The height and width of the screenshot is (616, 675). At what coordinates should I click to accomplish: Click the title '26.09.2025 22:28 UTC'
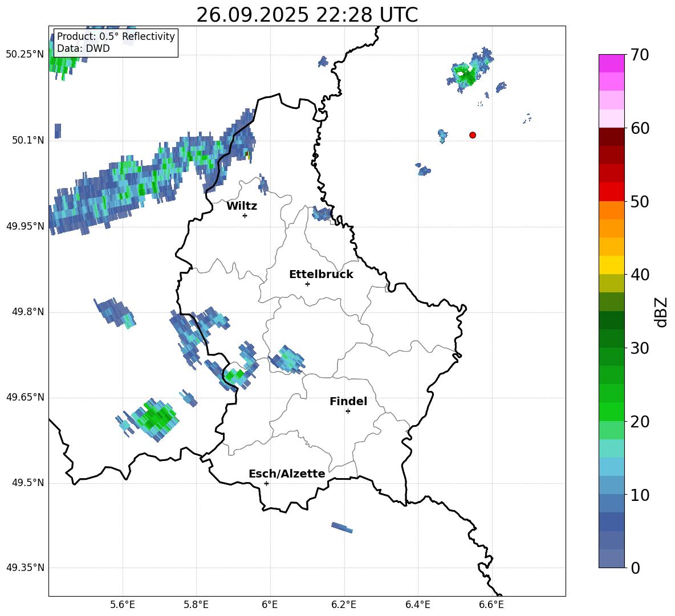[307, 15]
